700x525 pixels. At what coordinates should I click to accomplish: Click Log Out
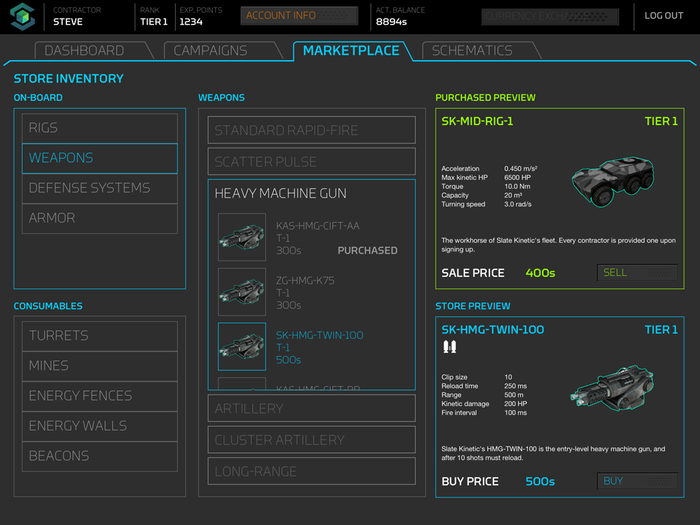[663, 16]
